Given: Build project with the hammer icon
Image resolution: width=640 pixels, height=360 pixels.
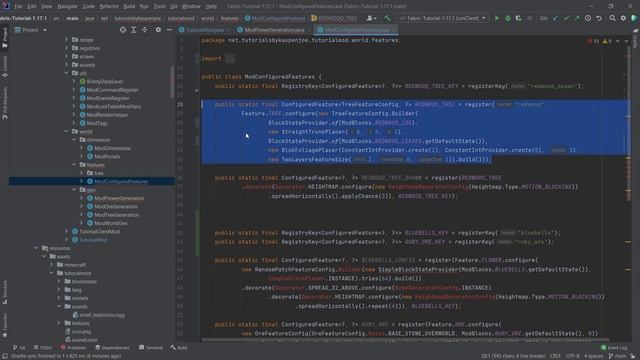Looking at the screenshot, I should point(387,18).
